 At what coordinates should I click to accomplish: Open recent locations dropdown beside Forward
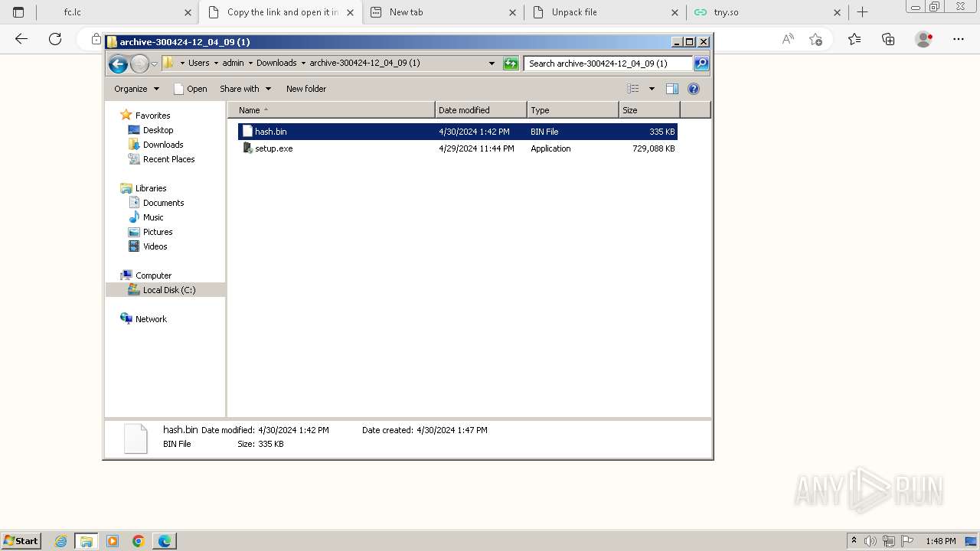pyautogui.click(x=155, y=64)
